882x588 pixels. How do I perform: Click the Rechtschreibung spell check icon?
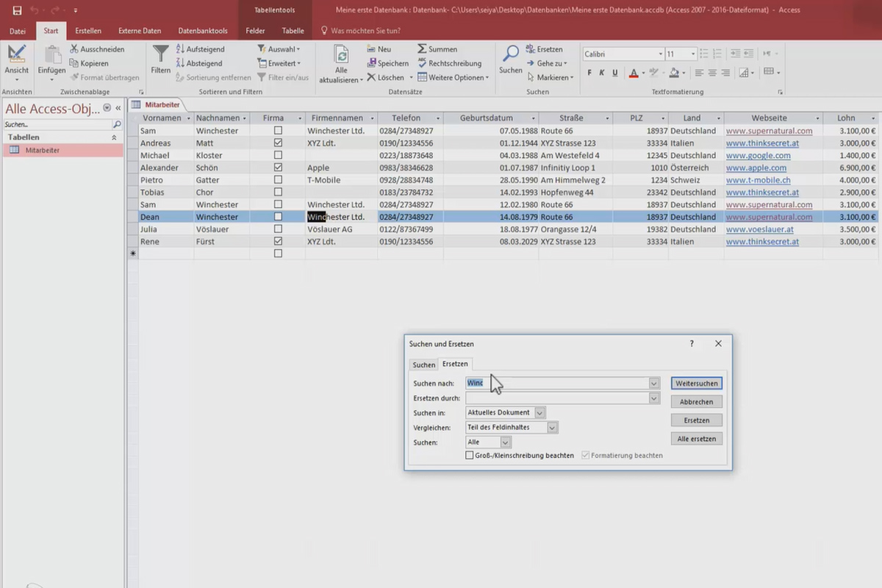pyautogui.click(x=422, y=63)
